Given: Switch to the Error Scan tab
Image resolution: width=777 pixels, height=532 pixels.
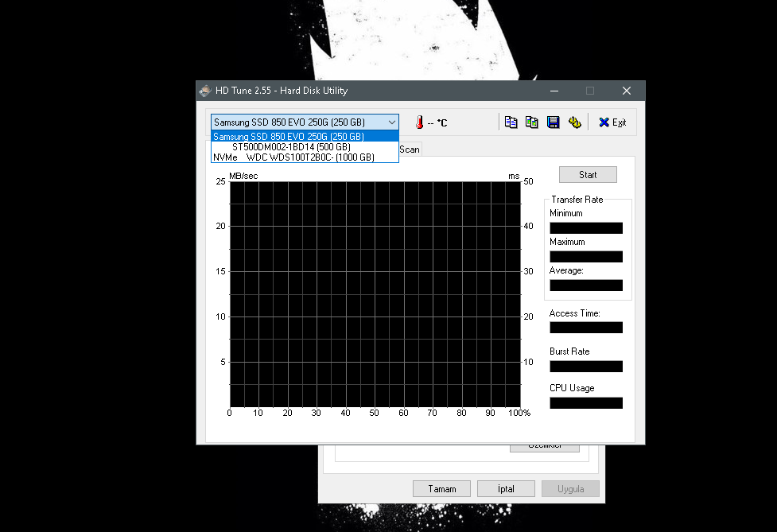Looking at the screenshot, I should pyautogui.click(x=410, y=149).
